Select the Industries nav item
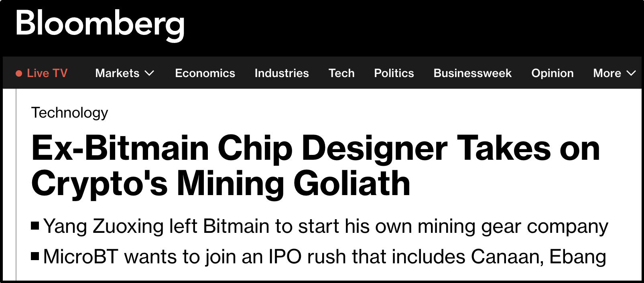The width and height of the screenshot is (644, 283). [x=282, y=73]
